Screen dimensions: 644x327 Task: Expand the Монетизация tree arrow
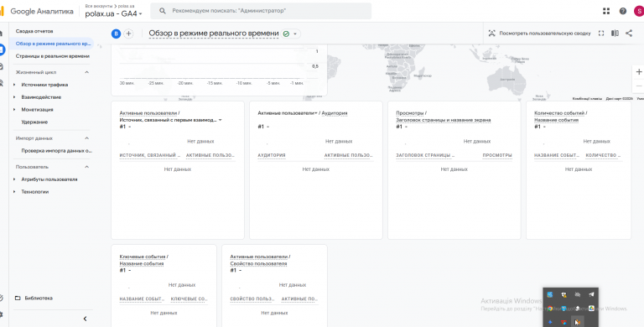pos(14,110)
